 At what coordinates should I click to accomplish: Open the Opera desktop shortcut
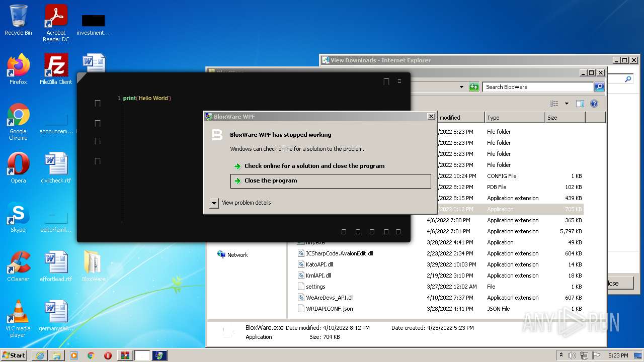pos(18,168)
